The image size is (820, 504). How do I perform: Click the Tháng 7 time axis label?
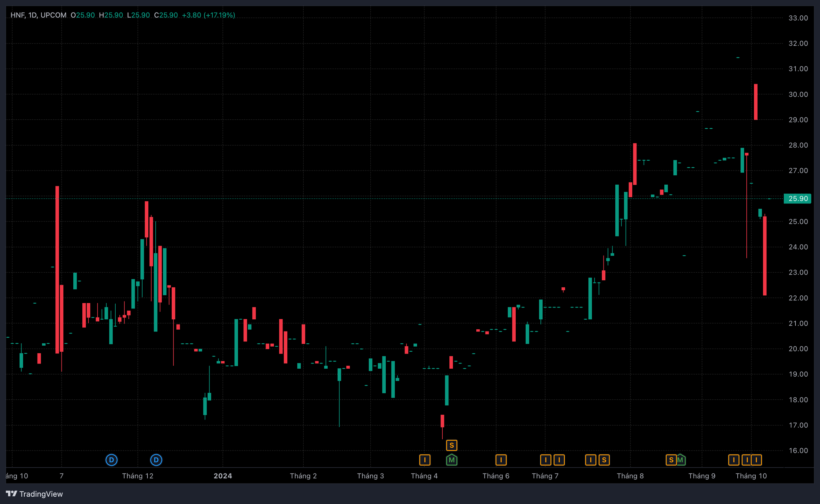tap(545, 476)
